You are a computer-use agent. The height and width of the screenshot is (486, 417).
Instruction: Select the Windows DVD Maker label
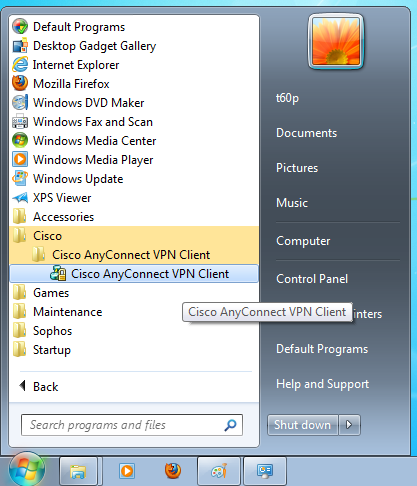(88, 103)
